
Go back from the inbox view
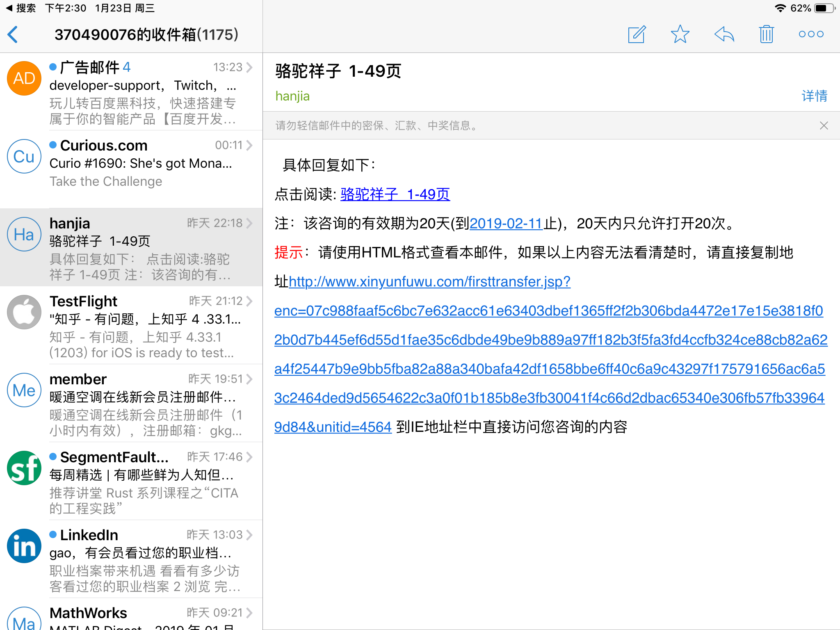pos(13,34)
